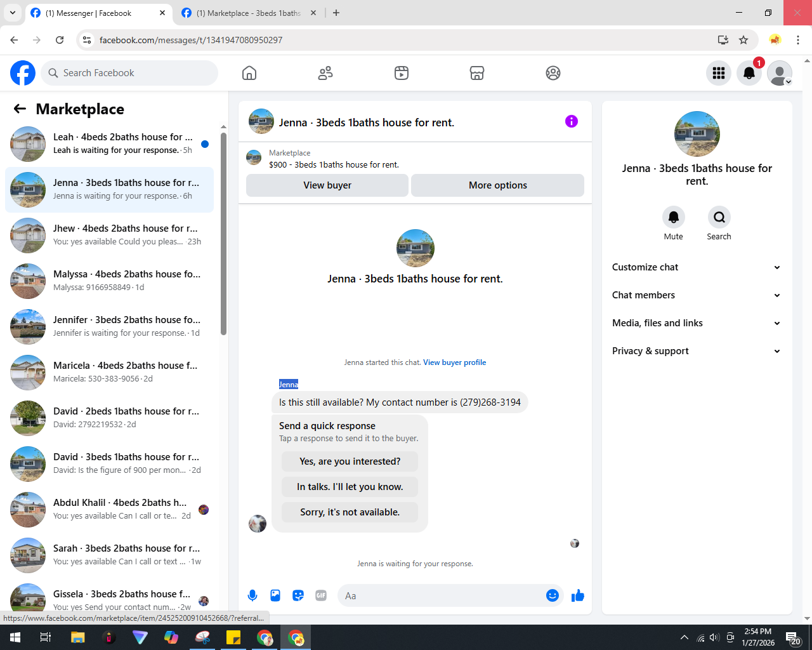This screenshot has height=650, width=812.
Task: Open the Video/Watch icon
Action: (402, 73)
